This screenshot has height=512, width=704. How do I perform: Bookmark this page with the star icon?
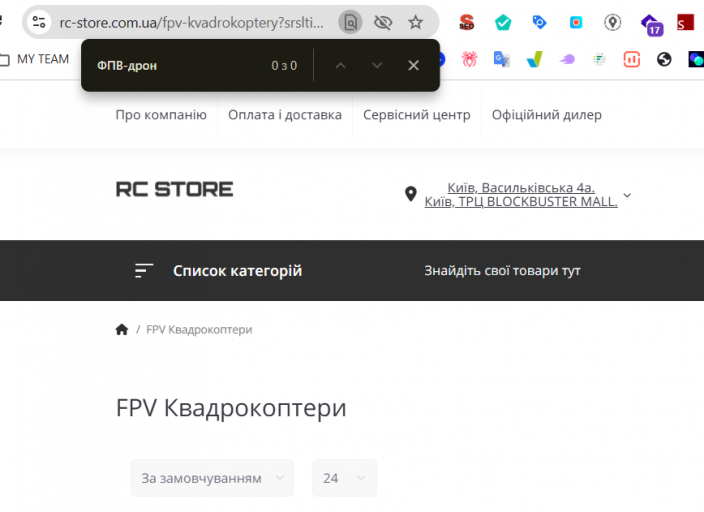[415, 22]
